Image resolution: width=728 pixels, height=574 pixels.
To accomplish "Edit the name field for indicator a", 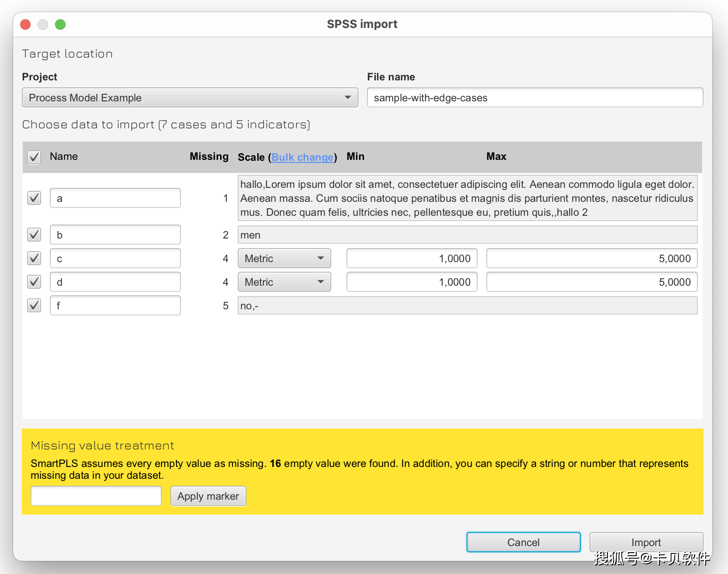I will 115,198.
